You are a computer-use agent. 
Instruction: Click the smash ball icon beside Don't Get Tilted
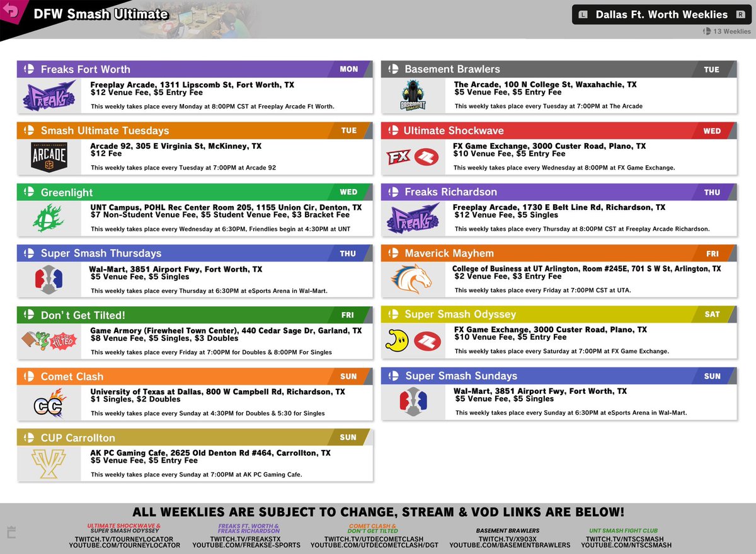click(x=29, y=315)
